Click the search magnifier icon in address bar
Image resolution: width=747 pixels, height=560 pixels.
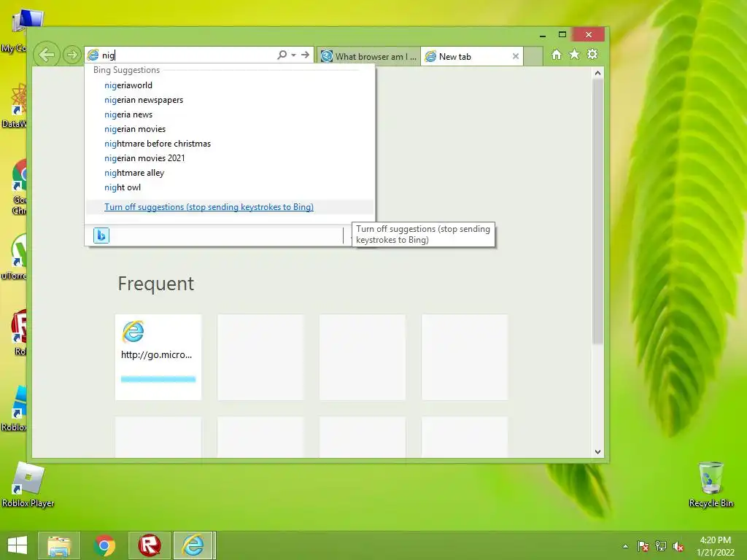coord(282,55)
